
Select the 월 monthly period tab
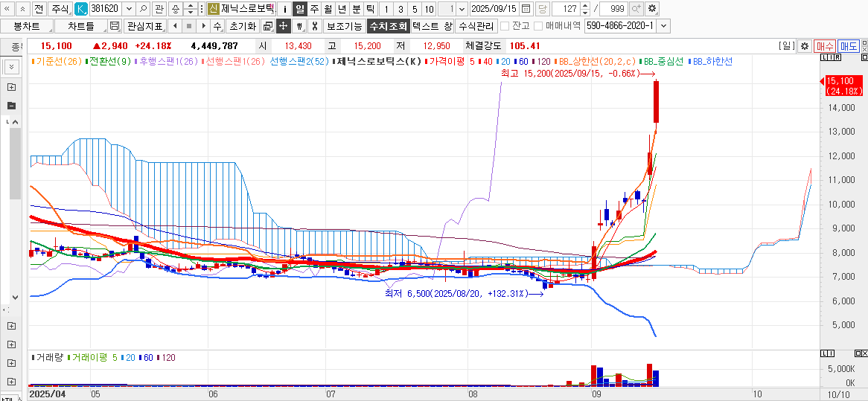(328, 9)
